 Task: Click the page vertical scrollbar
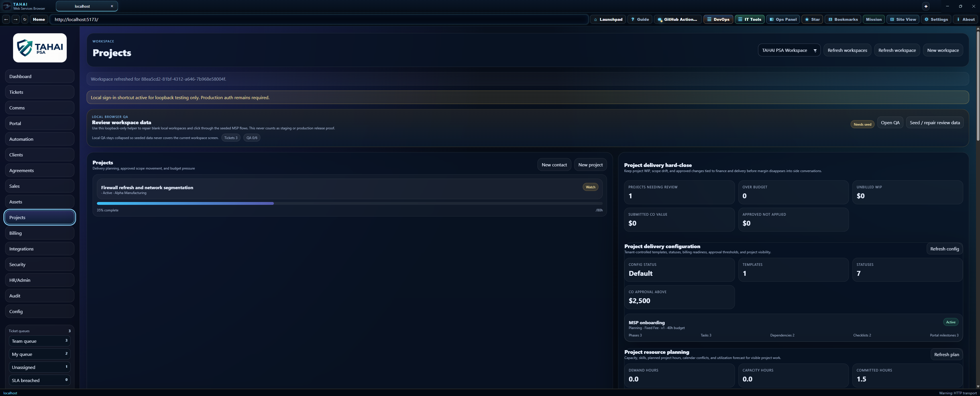[x=978, y=85]
